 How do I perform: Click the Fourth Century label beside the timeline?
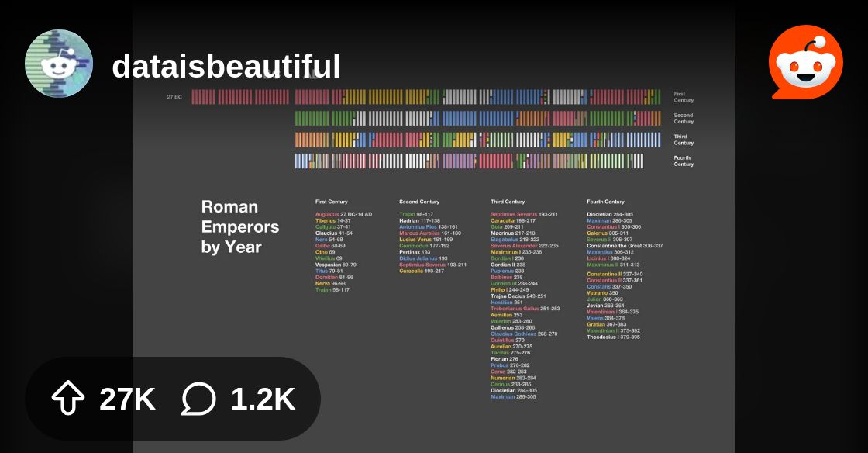[684, 161]
